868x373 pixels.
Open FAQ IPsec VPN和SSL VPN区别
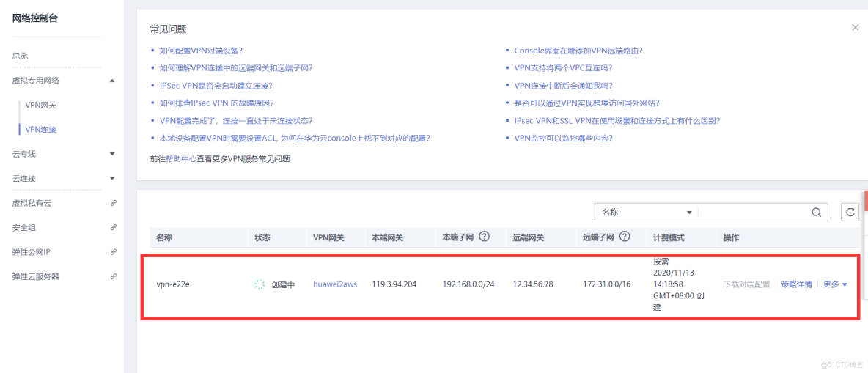(617, 121)
